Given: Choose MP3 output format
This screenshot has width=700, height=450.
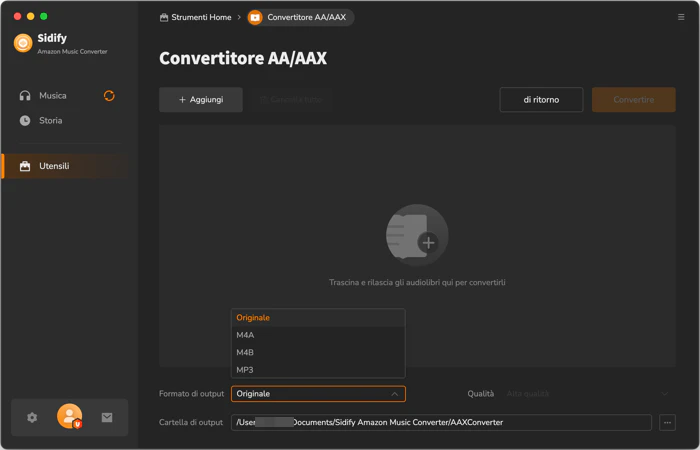Looking at the screenshot, I should tap(318, 370).
